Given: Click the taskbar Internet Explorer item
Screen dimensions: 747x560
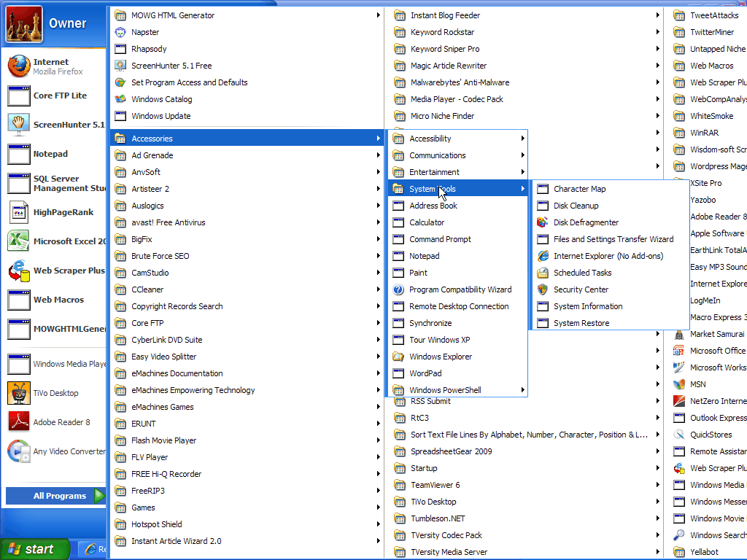Looking at the screenshot, I should coord(93,550).
